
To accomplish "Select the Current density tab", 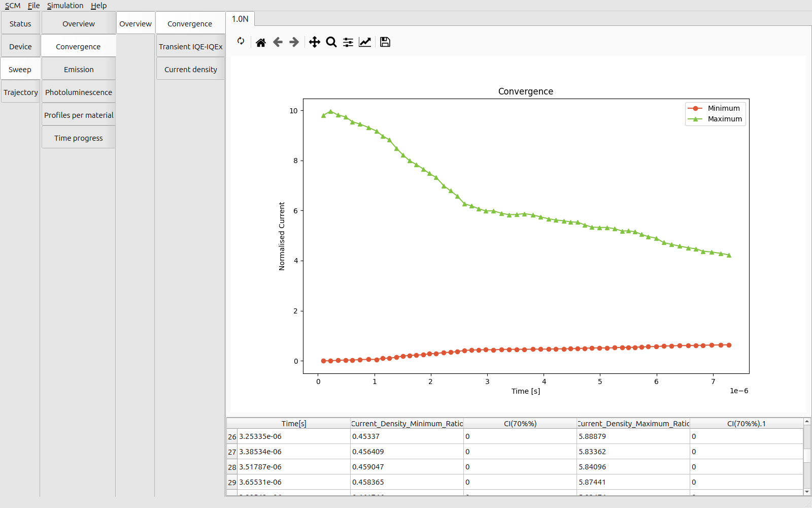I will [x=190, y=70].
